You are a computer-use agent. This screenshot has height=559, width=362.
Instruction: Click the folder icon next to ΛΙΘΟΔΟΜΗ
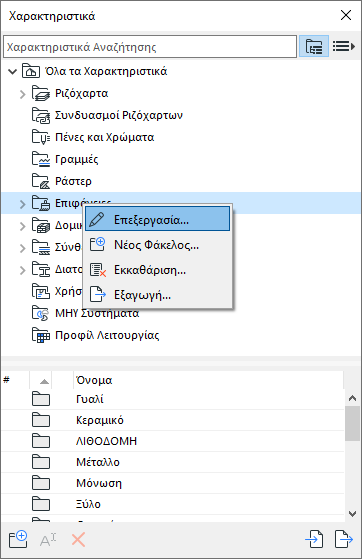(x=41, y=441)
